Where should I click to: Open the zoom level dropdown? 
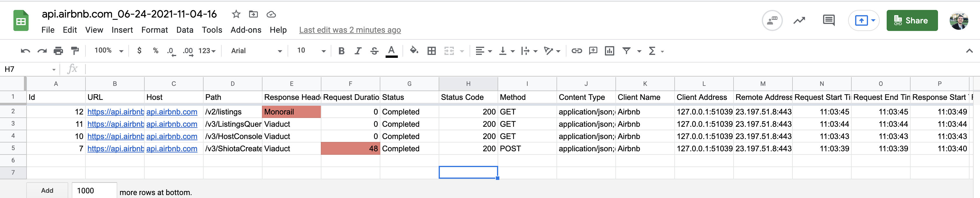109,51
